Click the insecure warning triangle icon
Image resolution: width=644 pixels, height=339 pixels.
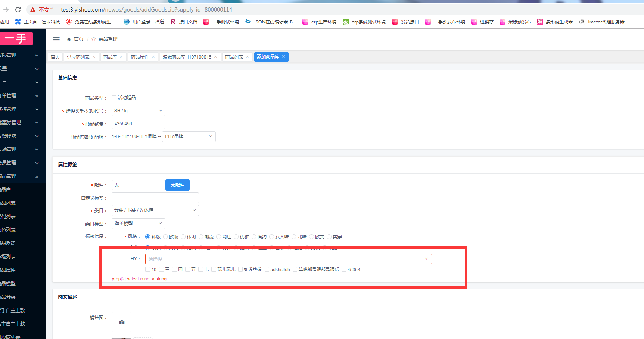click(x=33, y=10)
